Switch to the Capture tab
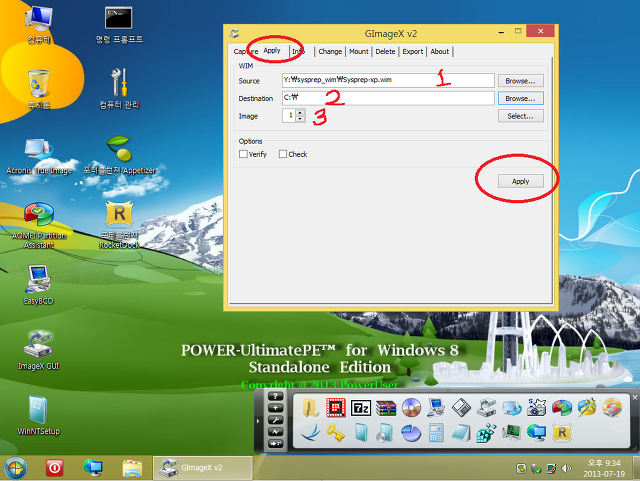640x481 pixels. point(246,51)
